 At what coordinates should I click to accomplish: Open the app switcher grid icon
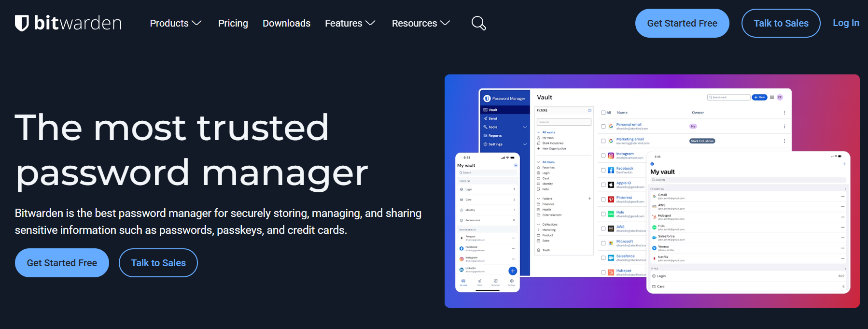[772, 97]
